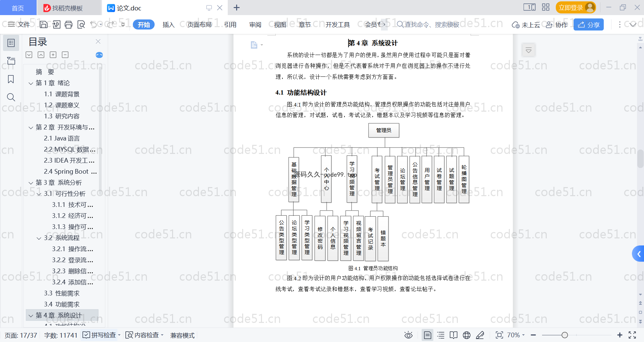This screenshot has height=342, width=644.
Task: Switch to page layout view in the status bar
Action: 428,335
